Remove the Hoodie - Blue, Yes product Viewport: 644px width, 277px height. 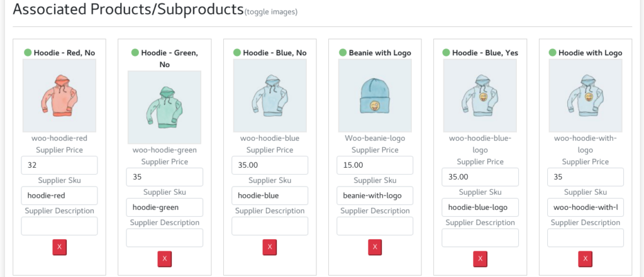(480, 259)
